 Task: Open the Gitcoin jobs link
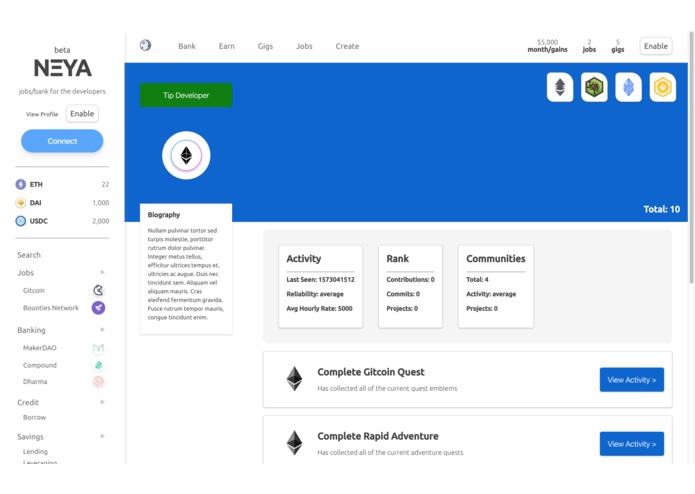(x=34, y=291)
